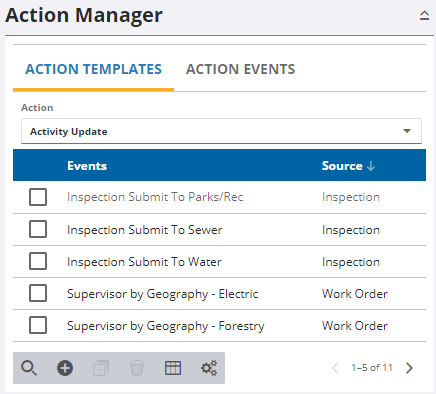Viewport: 436px width, 394px height.
Task: Click the Source column sort arrow
Action: [x=371, y=166]
